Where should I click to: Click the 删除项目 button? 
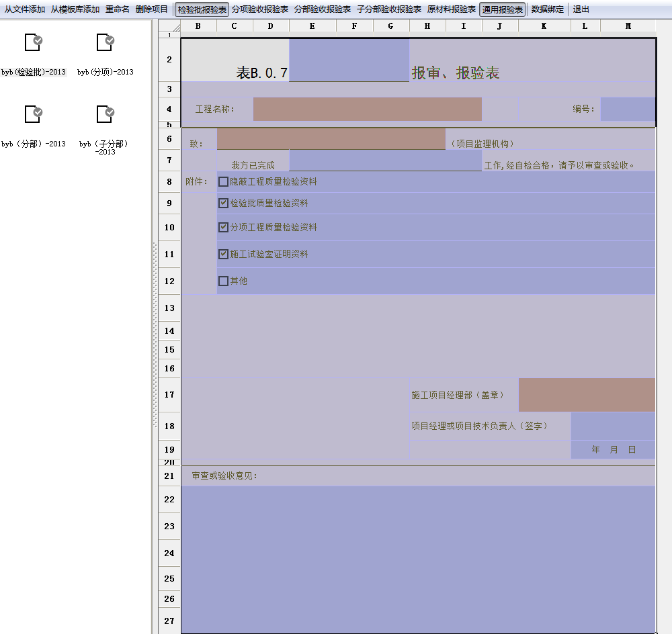pos(152,9)
